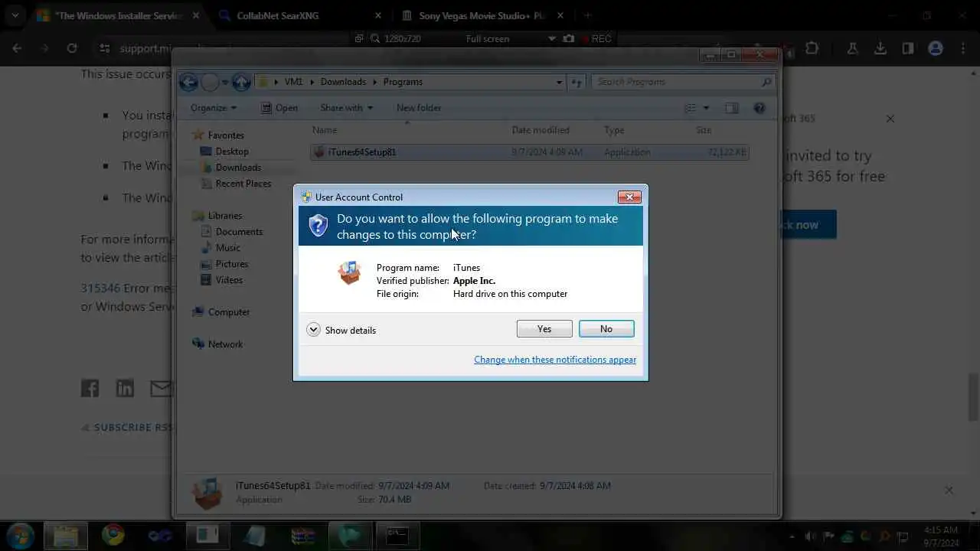Switch to the CollabNet SearXNG tab

click(299, 15)
